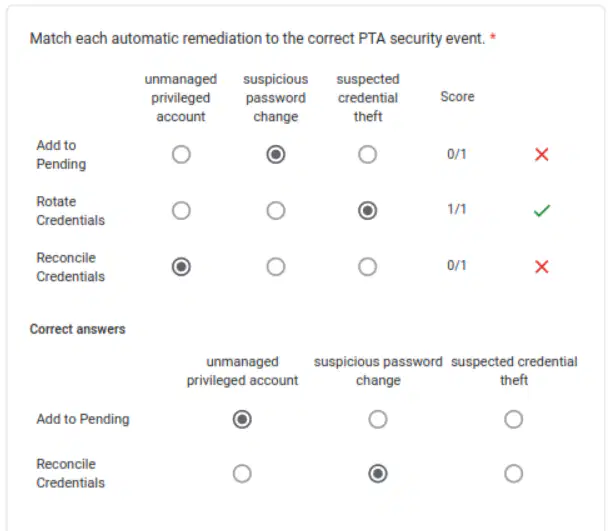Viewport: 608px width, 531px height.
Task: Click green checkmark beside Rotate Credentials score
Action: (x=542, y=211)
